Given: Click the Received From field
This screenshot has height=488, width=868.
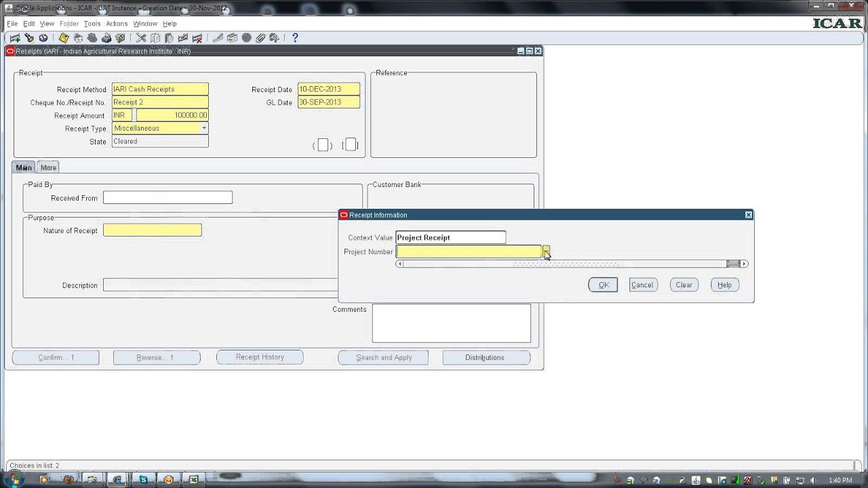Looking at the screenshot, I should (x=167, y=198).
